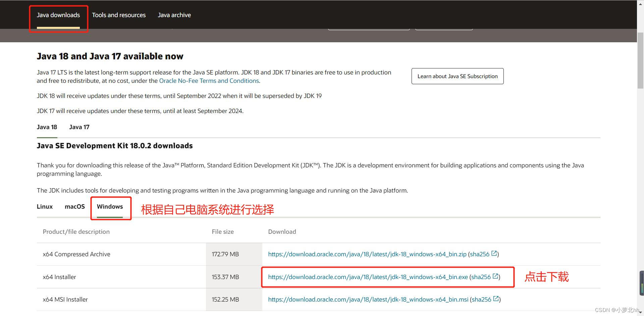Click Learn about Java SE Subscription button
Screen dimensions: 644x316
pyautogui.click(x=458, y=76)
